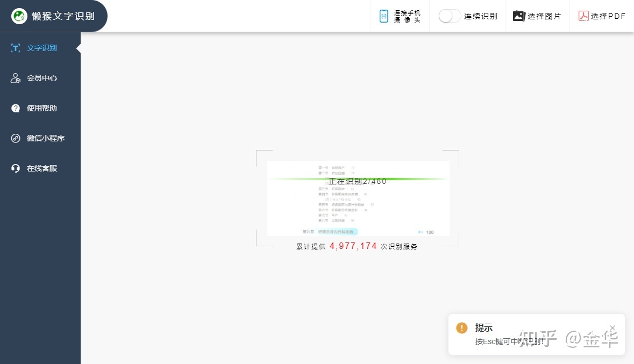Open the 使用帮助 menu item
The height and width of the screenshot is (364, 634).
click(x=40, y=109)
